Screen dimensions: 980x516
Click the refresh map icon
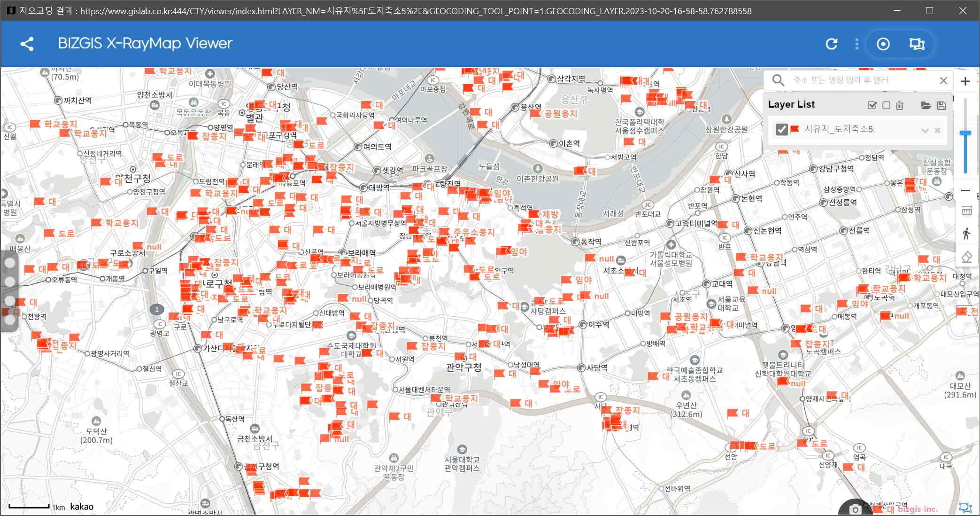coord(832,44)
